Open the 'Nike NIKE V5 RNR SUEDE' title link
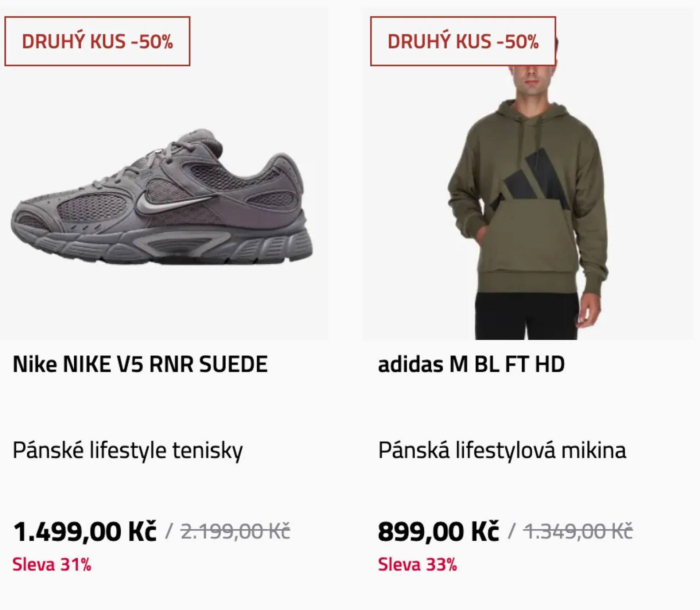The height and width of the screenshot is (610, 700). click(x=140, y=364)
